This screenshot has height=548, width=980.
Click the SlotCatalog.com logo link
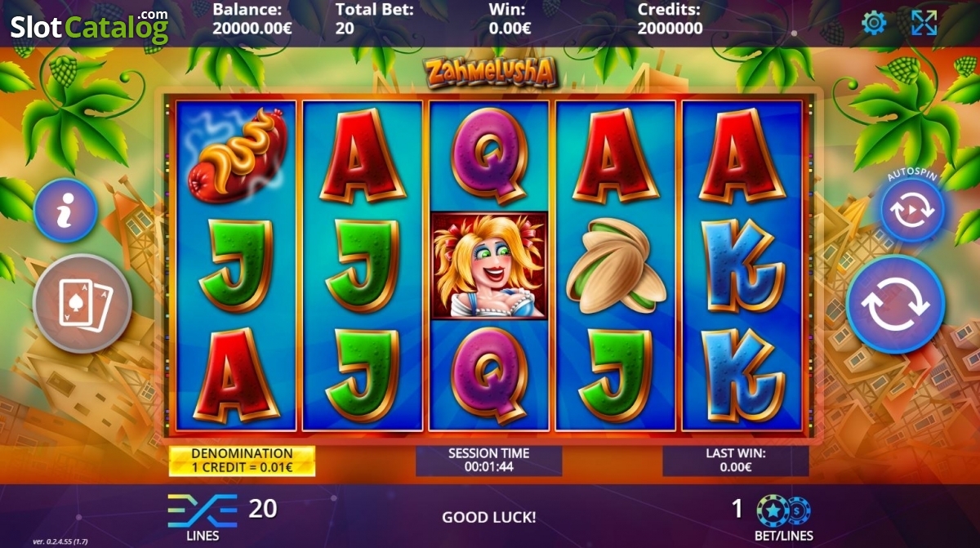[89, 26]
